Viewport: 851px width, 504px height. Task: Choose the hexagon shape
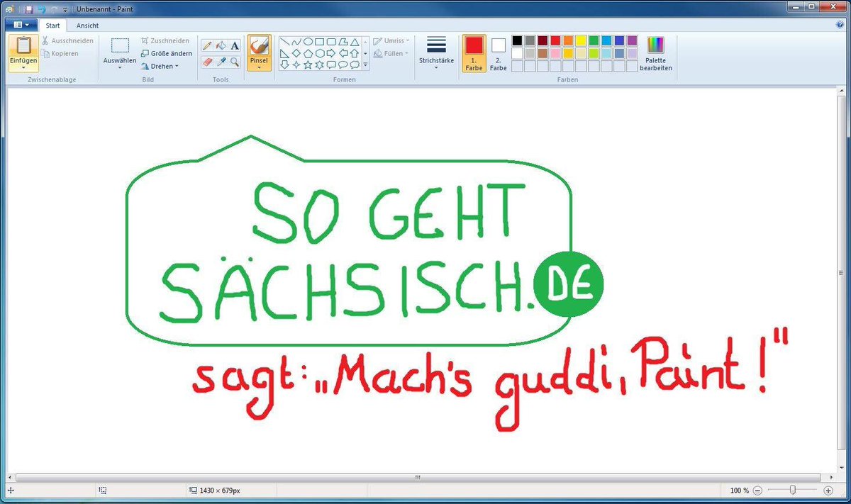[319, 53]
